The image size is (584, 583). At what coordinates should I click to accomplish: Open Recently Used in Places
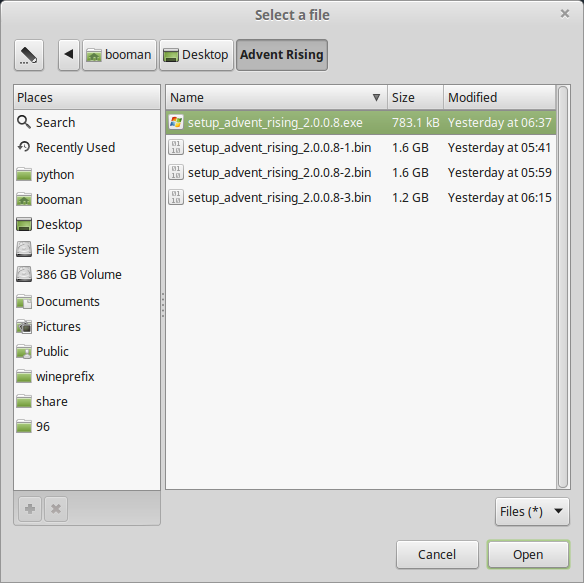coord(87,148)
